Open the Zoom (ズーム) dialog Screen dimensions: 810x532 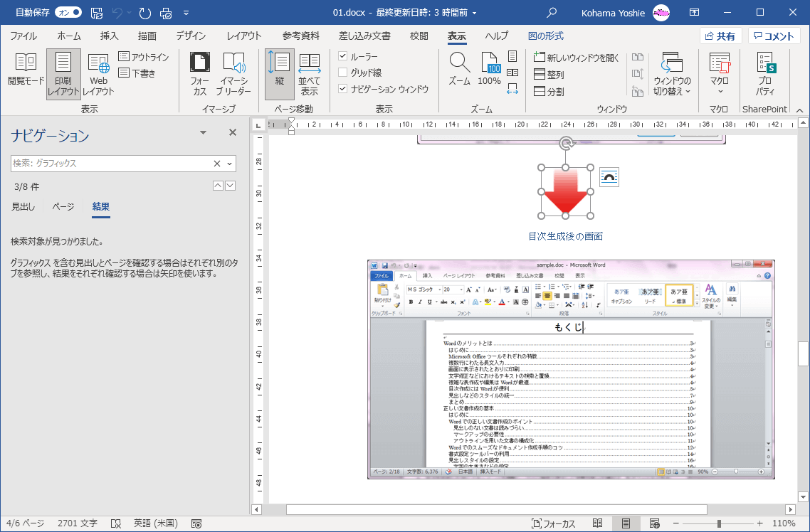point(459,69)
